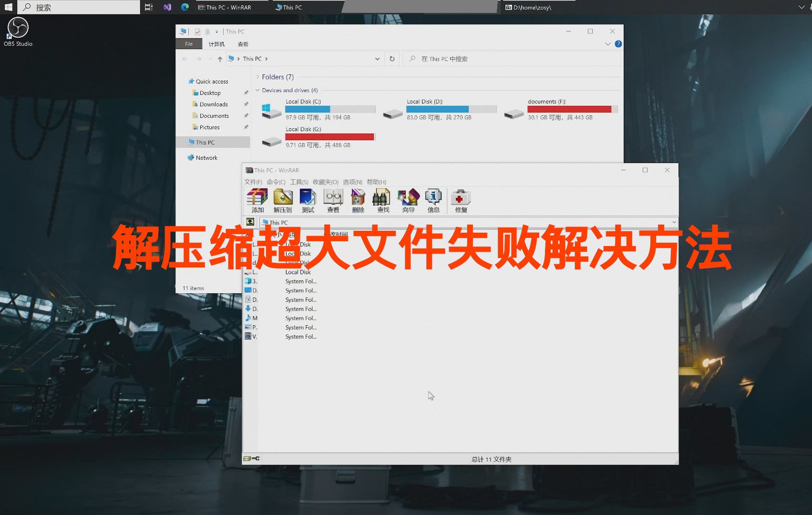Image resolution: width=812 pixels, height=515 pixels.
Task: Click the documents (F:) drive icon
Action: [x=514, y=113]
